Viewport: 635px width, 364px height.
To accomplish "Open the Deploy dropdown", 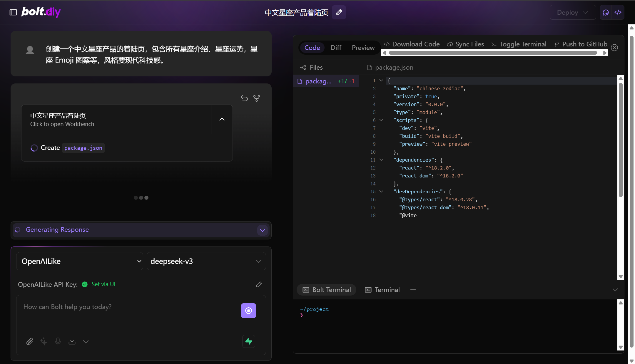I will [573, 12].
